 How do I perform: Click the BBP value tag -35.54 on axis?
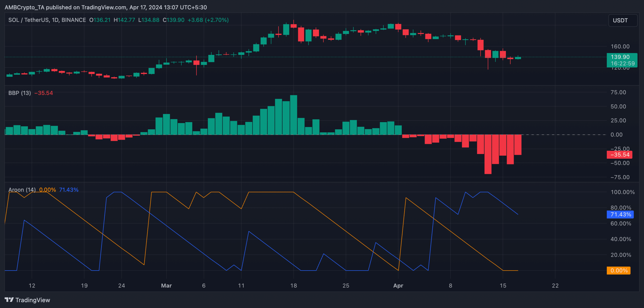620,155
